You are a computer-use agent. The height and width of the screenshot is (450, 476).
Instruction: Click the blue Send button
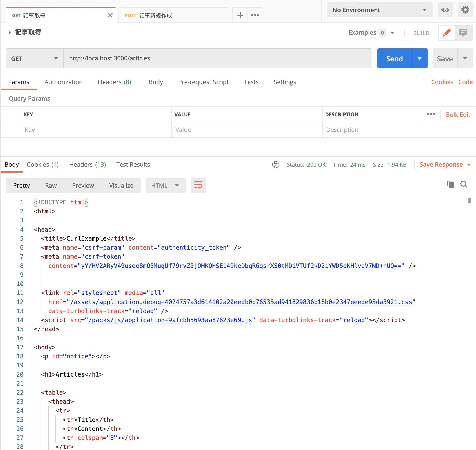click(394, 59)
